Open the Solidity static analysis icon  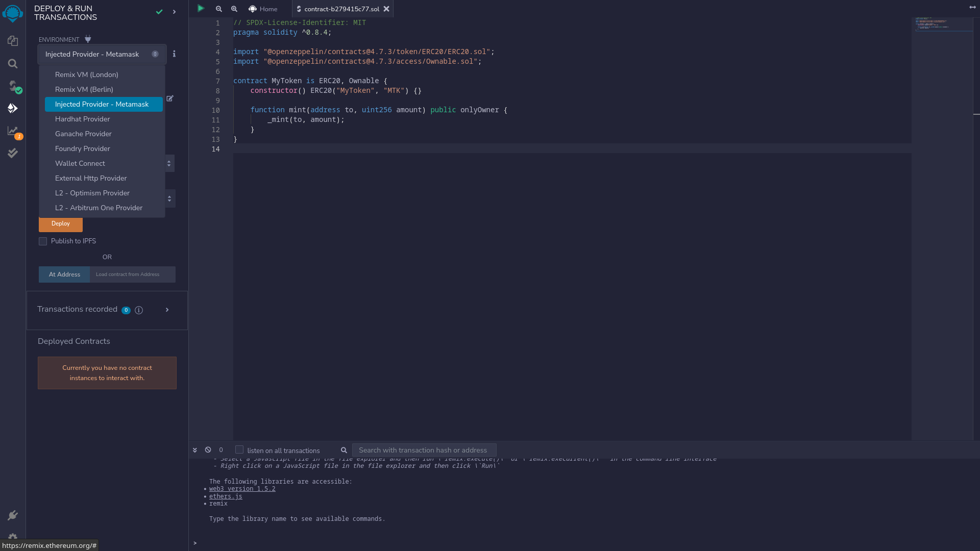tap(13, 131)
